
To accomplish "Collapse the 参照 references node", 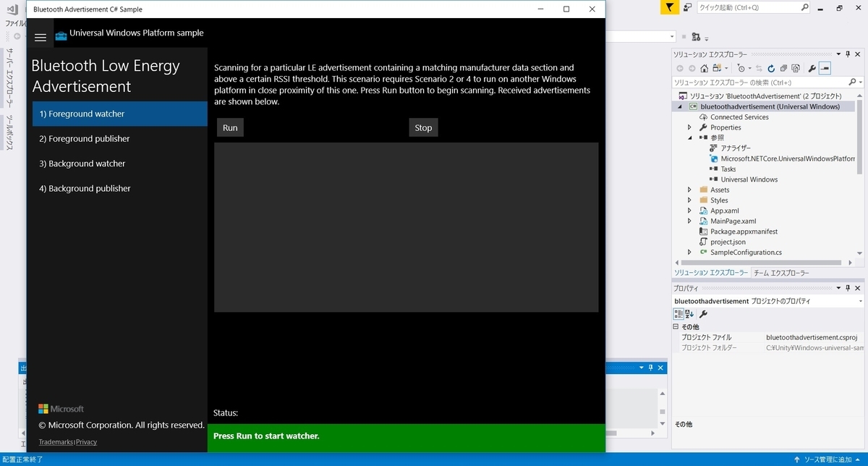I will click(689, 137).
